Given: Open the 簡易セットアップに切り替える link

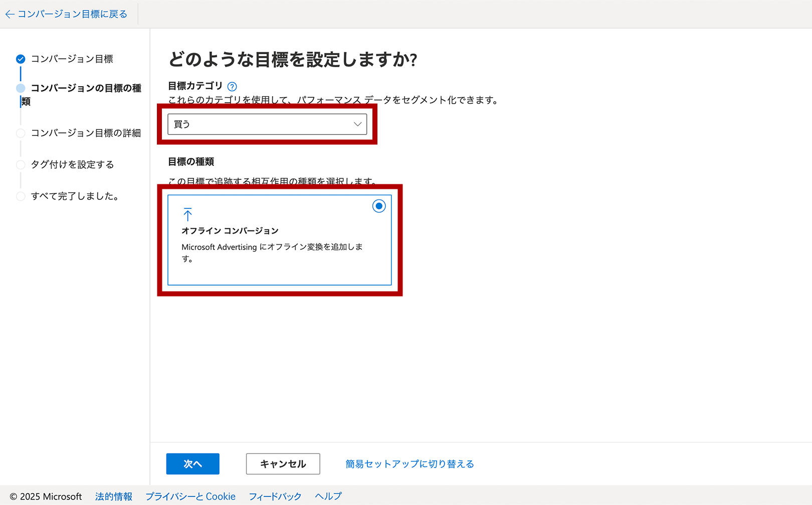Looking at the screenshot, I should (x=409, y=464).
